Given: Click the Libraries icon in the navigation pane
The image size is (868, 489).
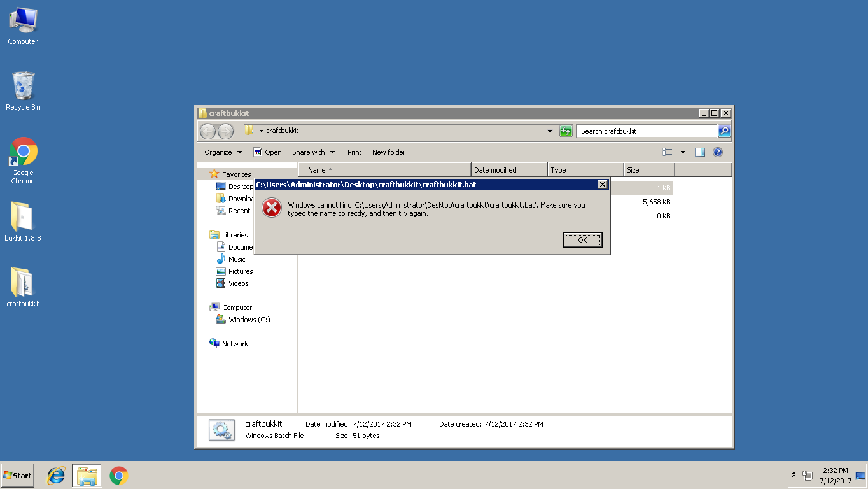Looking at the screenshot, I should coord(214,235).
